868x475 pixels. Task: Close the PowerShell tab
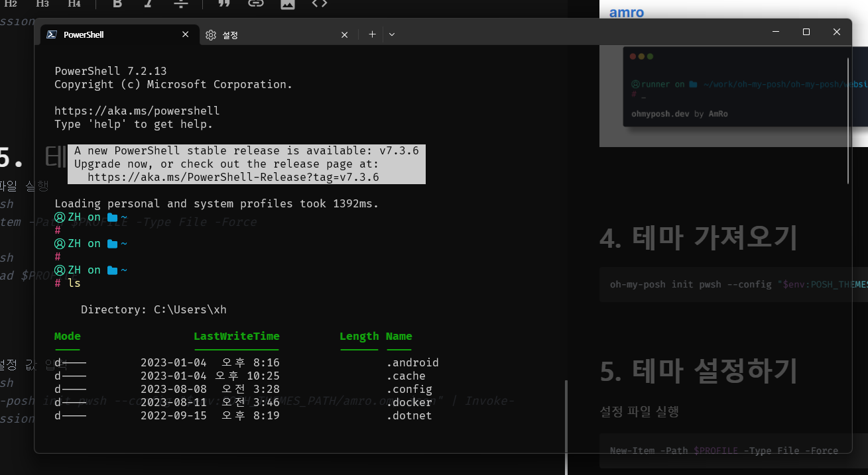(x=186, y=34)
